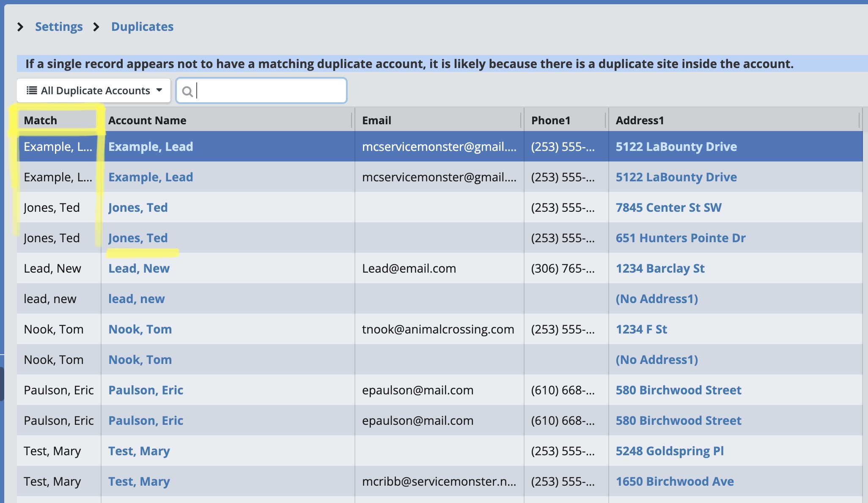
Task: Click the chevron between Settings and Duplicates
Action: coord(96,27)
